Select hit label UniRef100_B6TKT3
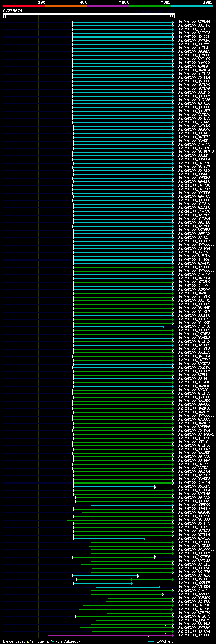This screenshot has width=216, height=644. point(194,523)
